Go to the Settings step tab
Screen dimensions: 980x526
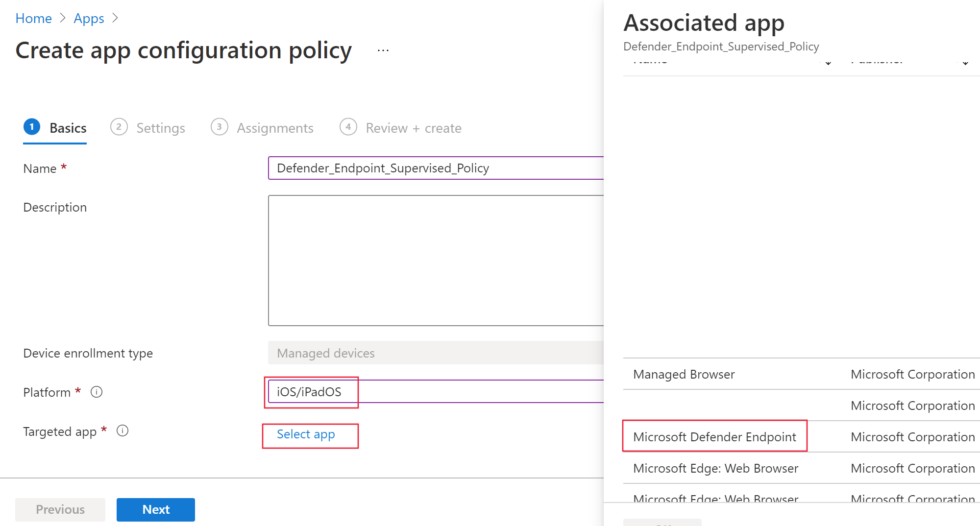147,128
